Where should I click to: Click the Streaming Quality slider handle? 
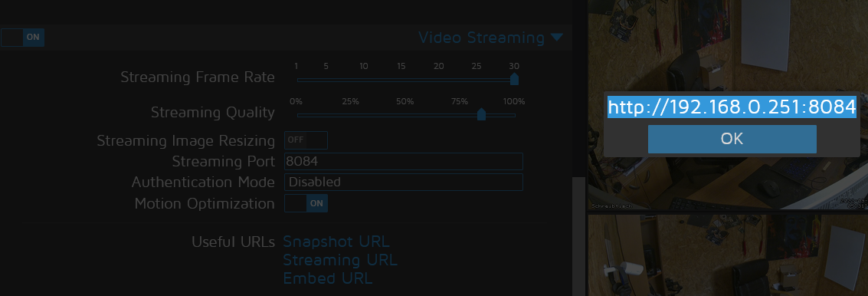pyautogui.click(x=482, y=114)
